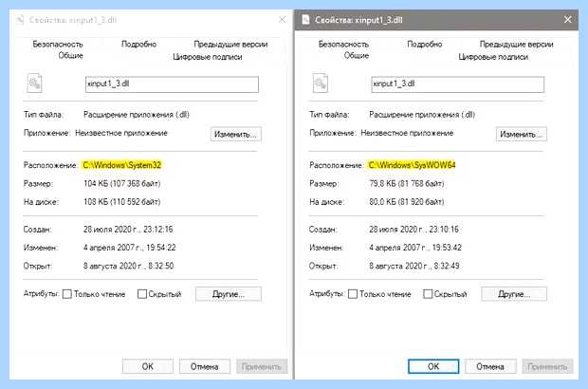Open "Безопасность" tab in the SysWOW64 window
This screenshot has width=588, height=389.
click(343, 45)
